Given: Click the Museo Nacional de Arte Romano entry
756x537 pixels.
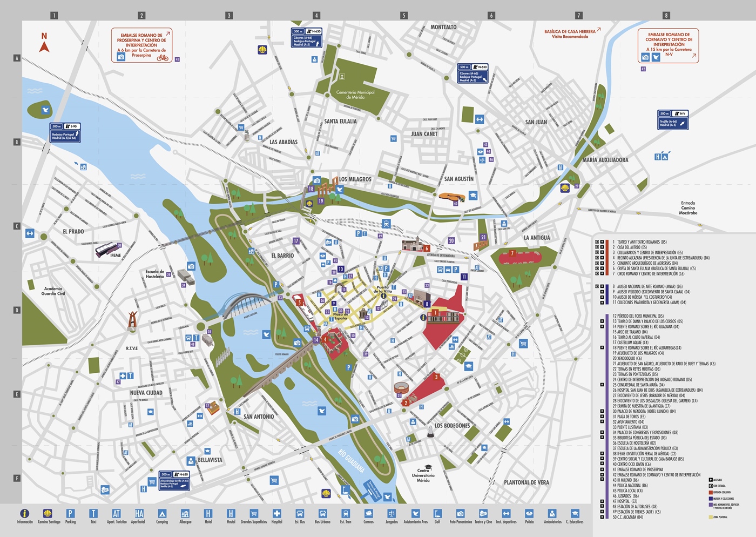Looking at the screenshot, I should [x=647, y=286].
